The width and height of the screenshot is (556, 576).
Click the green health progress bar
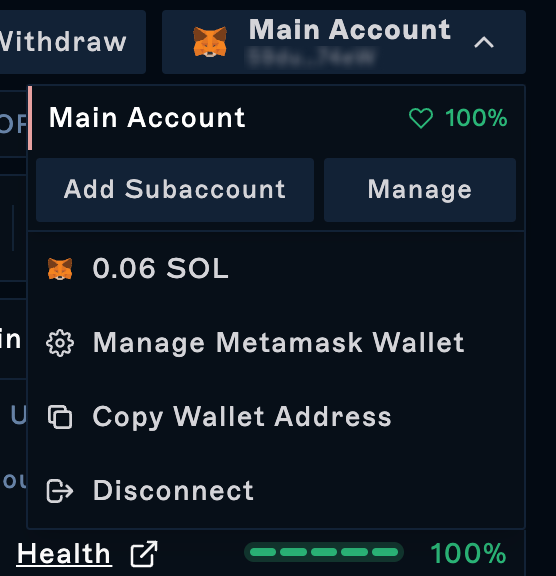(324, 552)
